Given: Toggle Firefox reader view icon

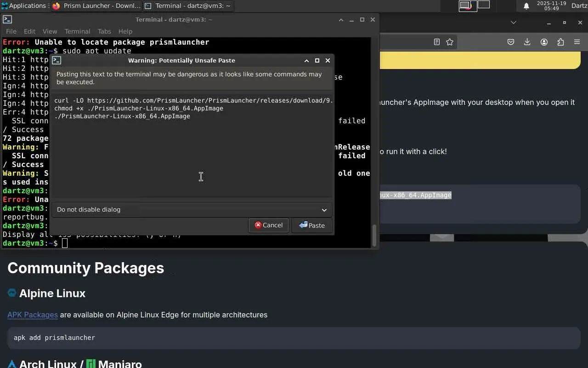Looking at the screenshot, I should (437, 42).
